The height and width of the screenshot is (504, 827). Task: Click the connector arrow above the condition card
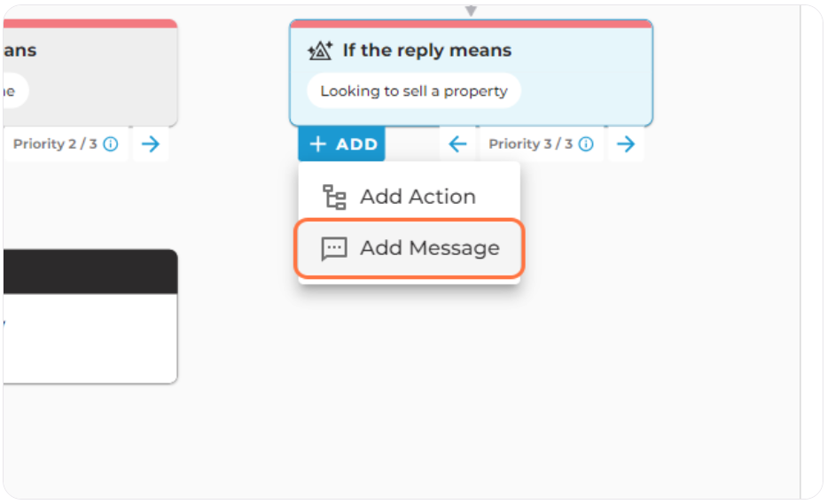pos(471,11)
